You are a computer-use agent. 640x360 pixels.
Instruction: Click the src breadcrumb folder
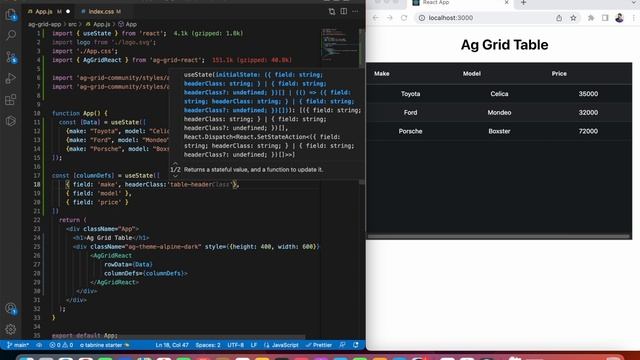tap(72, 24)
